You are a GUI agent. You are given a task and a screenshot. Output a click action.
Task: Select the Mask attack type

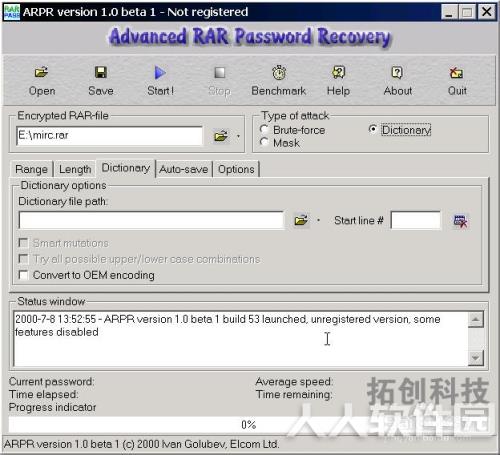264,142
